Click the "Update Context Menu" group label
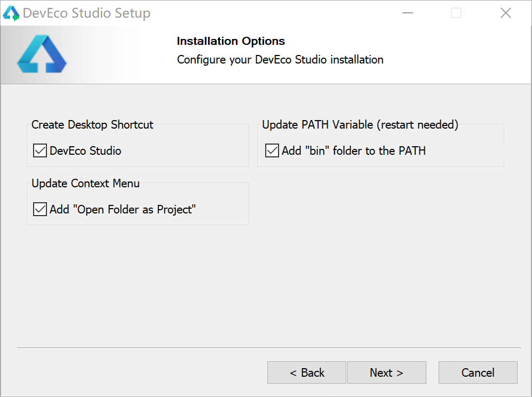 coord(85,184)
